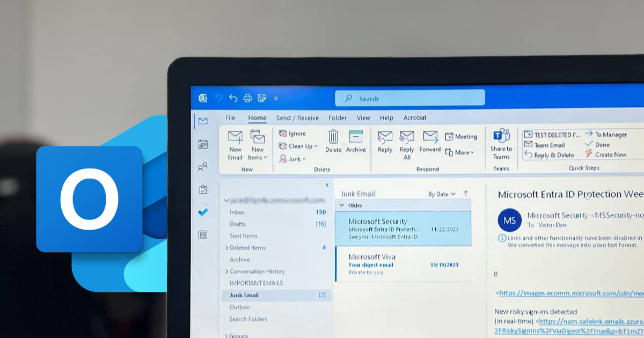Open the Junk dropdown
644x338 pixels.
(292, 159)
